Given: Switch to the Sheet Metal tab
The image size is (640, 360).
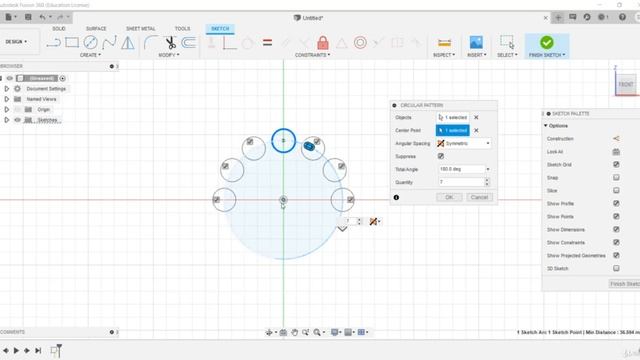Looking at the screenshot, I should pyautogui.click(x=140, y=29).
